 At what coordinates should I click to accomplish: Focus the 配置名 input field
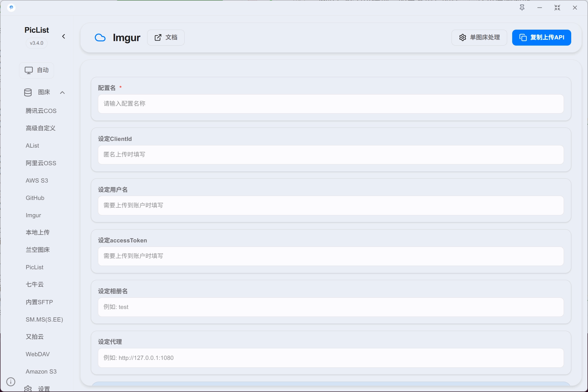[x=331, y=104]
